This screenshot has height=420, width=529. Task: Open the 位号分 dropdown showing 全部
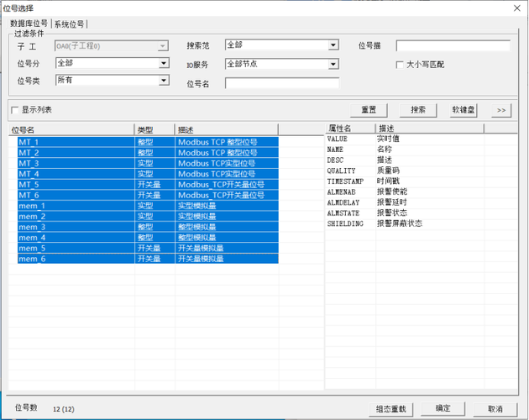click(112, 63)
